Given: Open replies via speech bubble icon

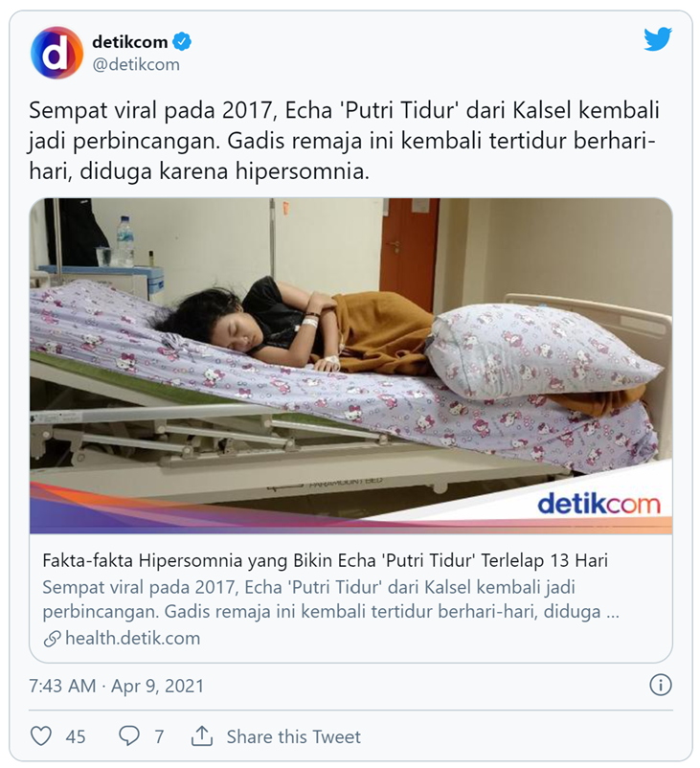Looking at the screenshot, I should [x=129, y=736].
